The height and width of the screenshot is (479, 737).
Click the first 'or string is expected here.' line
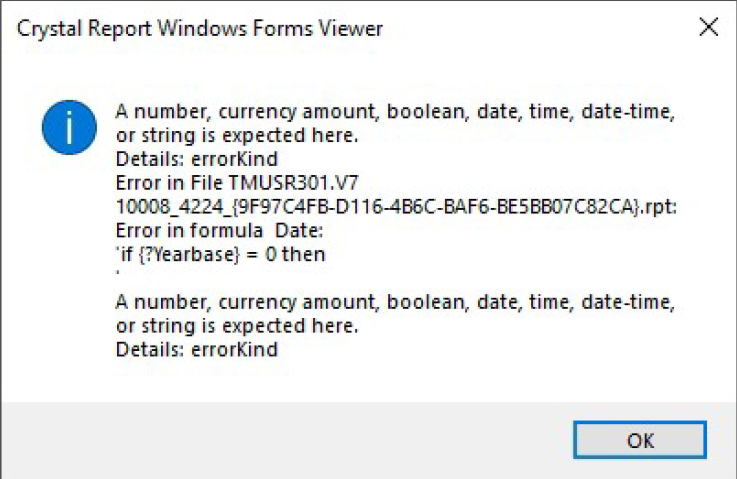[x=237, y=135]
